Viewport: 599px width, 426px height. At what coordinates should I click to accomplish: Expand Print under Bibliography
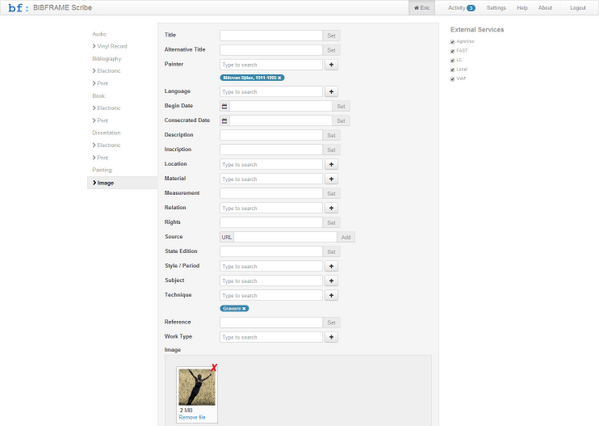(x=100, y=83)
